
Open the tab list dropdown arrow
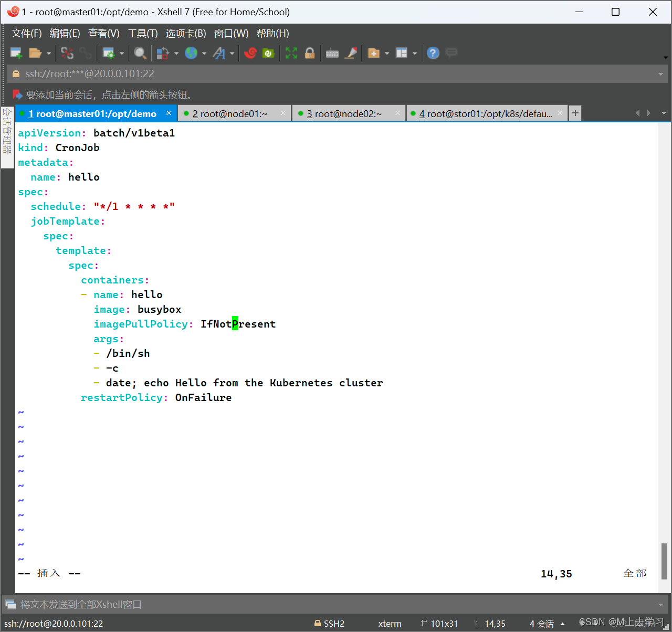pyautogui.click(x=664, y=113)
